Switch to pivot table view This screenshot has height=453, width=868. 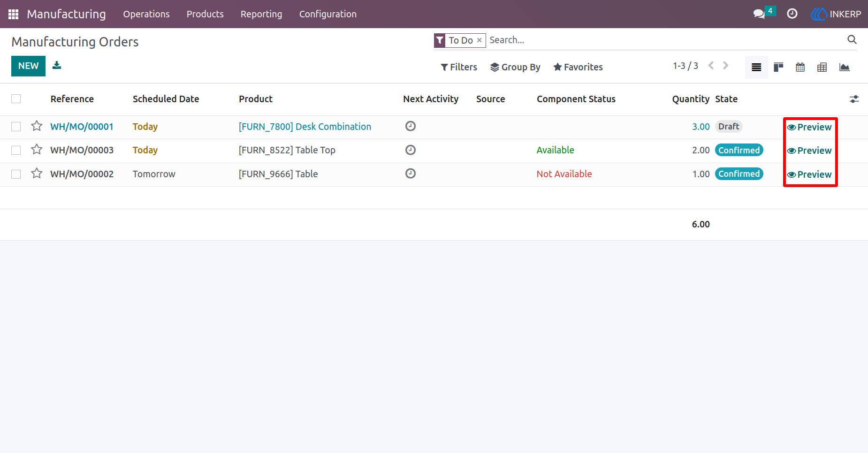tap(822, 67)
